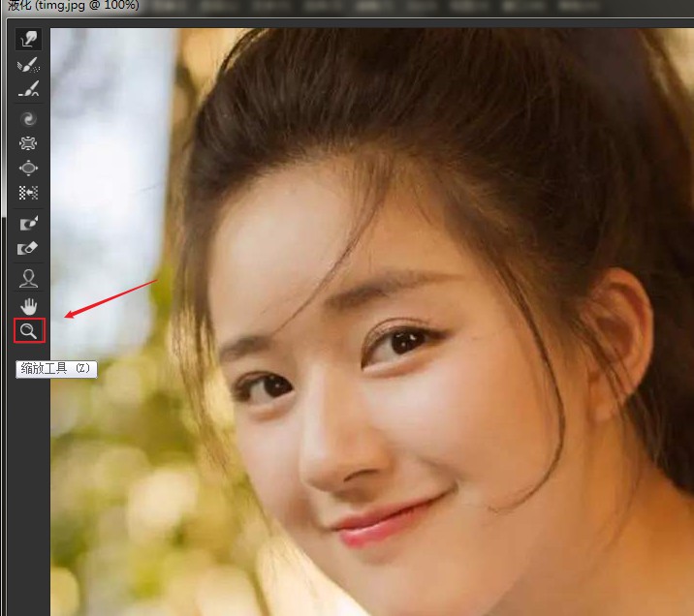
Task: Select the Thaw Mask tool
Action: tap(29, 248)
